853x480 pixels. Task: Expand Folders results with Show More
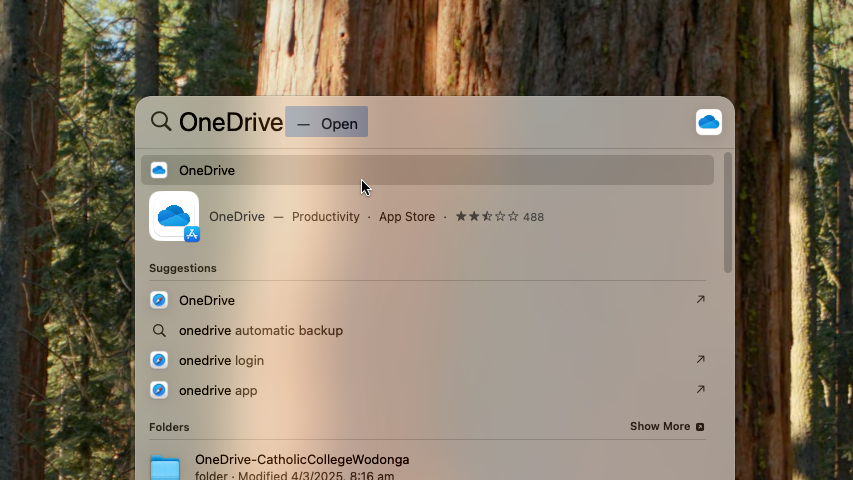coord(666,426)
